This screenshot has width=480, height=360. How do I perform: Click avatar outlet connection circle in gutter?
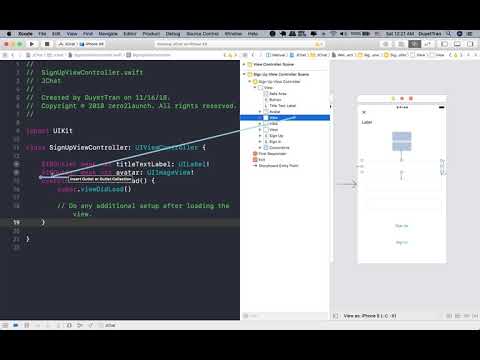pyautogui.click(x=16, y=172)
